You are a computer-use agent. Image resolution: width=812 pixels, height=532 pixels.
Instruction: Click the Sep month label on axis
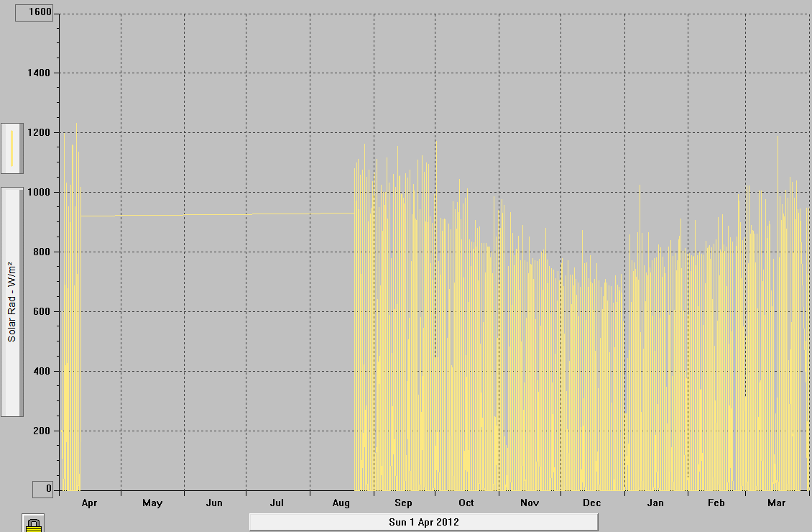coord(403,503)
